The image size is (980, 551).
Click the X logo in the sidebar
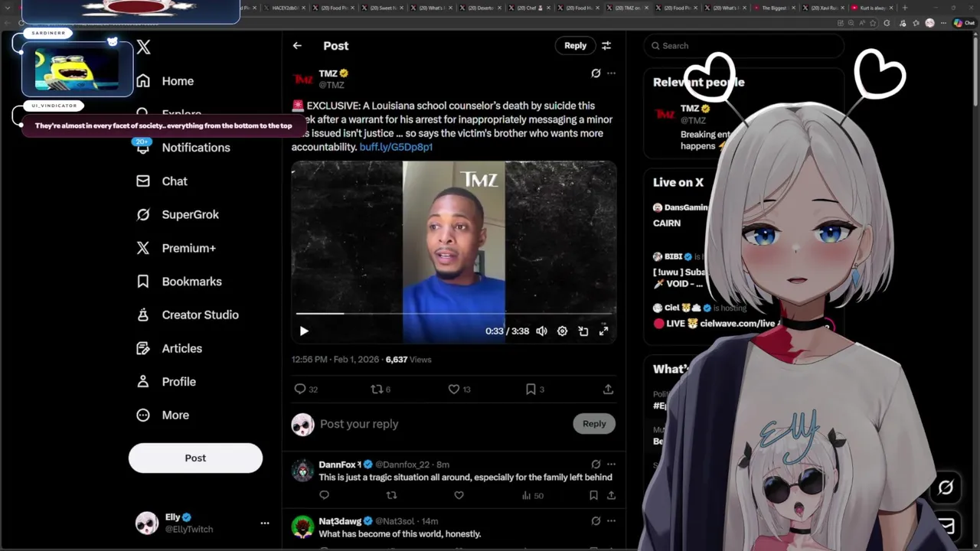pos(143,47)
